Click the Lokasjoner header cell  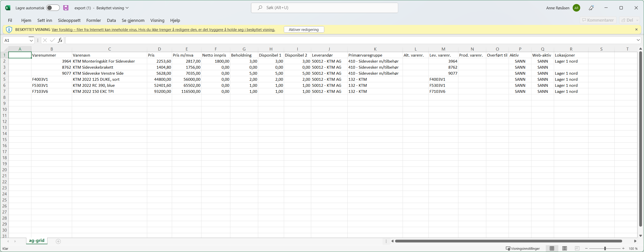[x=571, y=55]
